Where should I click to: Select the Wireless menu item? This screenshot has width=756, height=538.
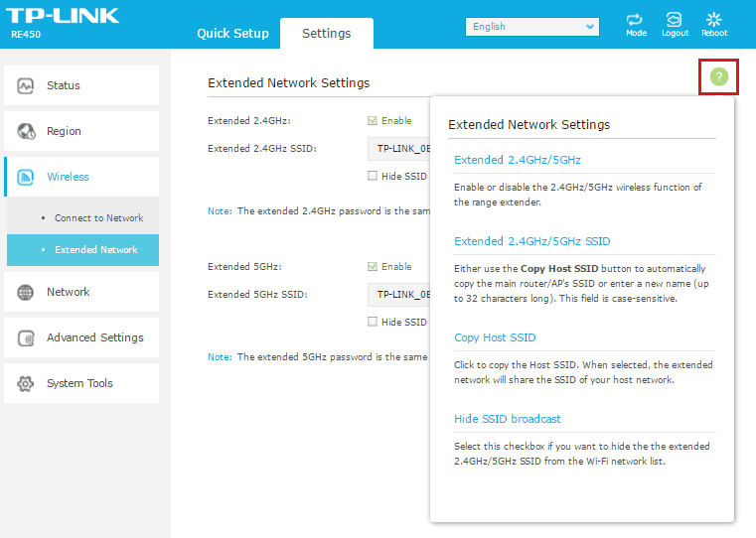click(81, 177)
